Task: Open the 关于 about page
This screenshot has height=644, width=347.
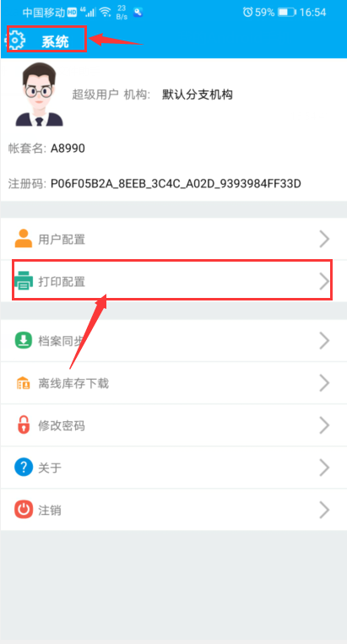Action: tap(173, 468)
